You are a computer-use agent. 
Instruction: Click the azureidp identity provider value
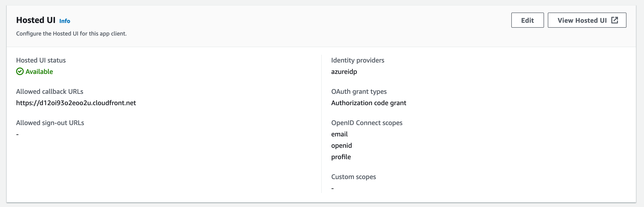tap(344, 72)
